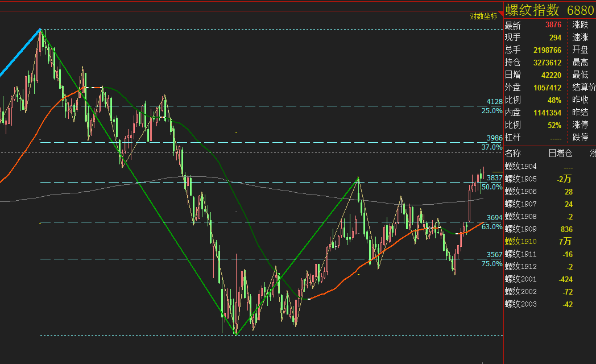Click the 螺纹指数 title
596x364 pixels.
pos(532,10)
